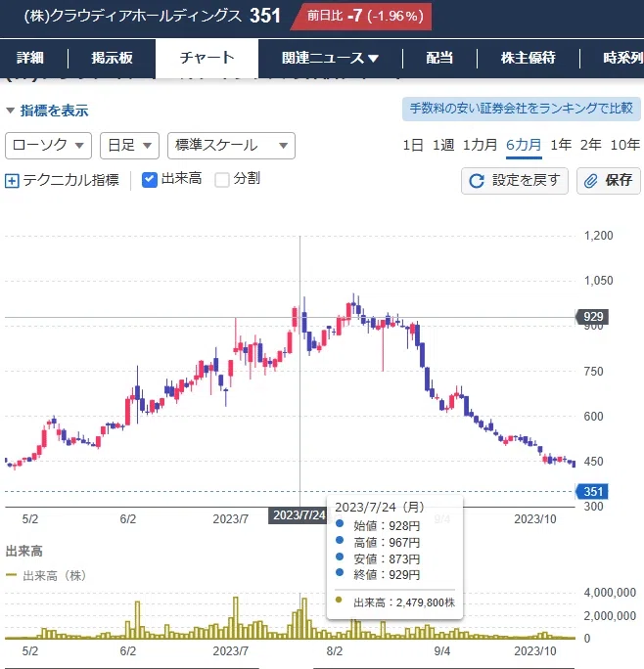
Task: Open the 標準スケール scale dropdown
Action: [x=231, y=146]
